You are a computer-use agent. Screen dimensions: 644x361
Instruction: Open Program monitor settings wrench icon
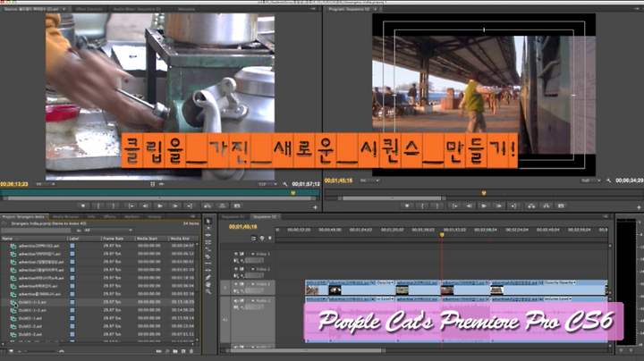pos(609,180)
